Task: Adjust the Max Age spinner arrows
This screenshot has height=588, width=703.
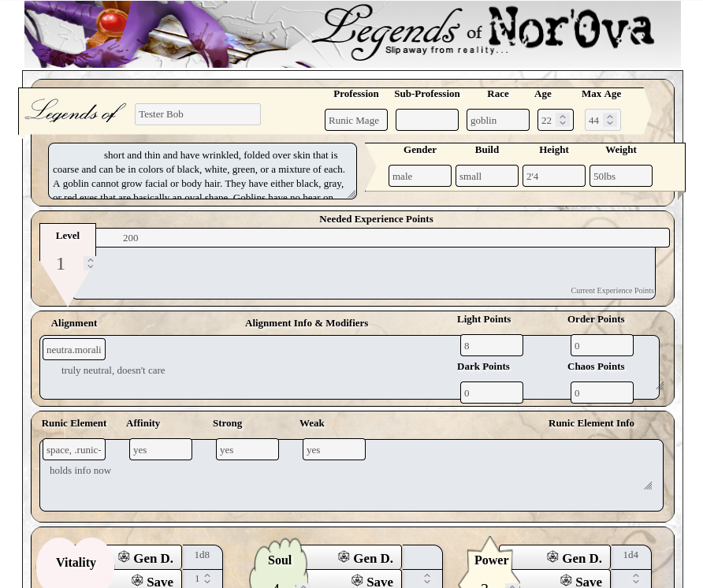Action: [610, 120]
